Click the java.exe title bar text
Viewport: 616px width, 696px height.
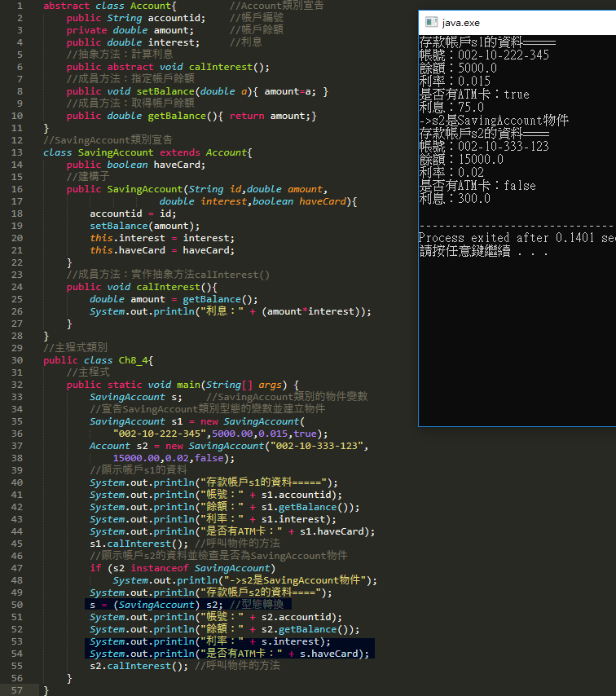461,23
